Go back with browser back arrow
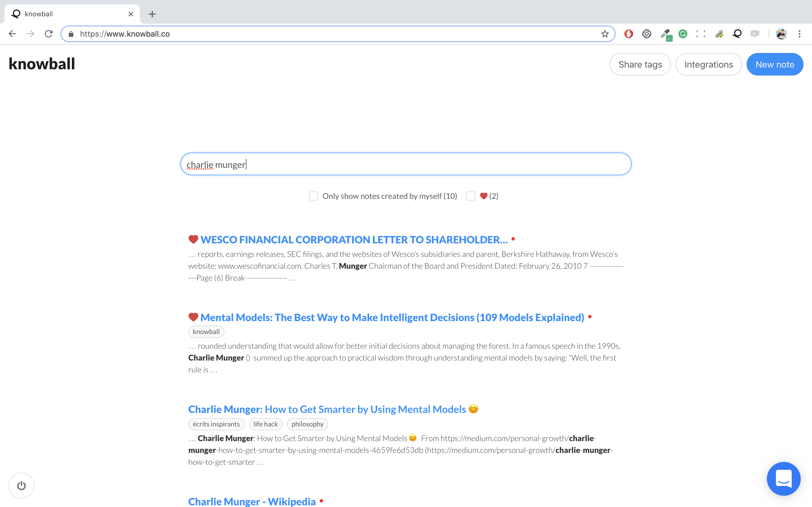 tap(12, 34)
